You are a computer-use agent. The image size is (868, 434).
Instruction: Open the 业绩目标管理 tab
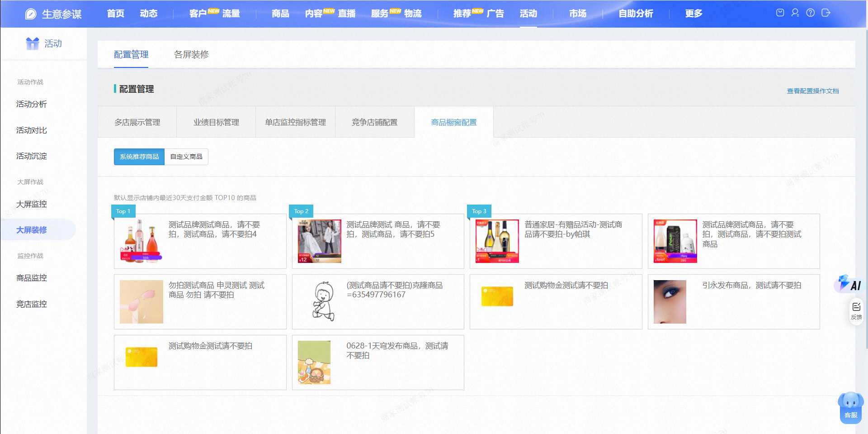[x=216, y=122]
